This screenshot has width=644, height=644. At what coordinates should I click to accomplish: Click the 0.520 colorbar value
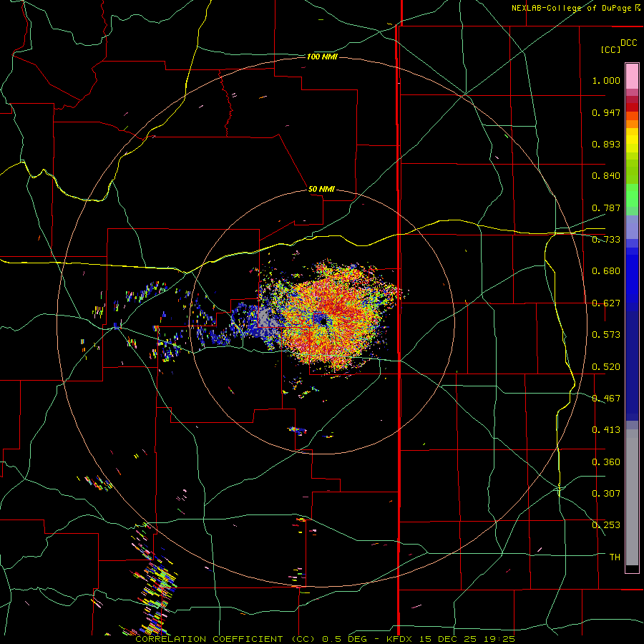pyautogui.click(x=606, y=367)
